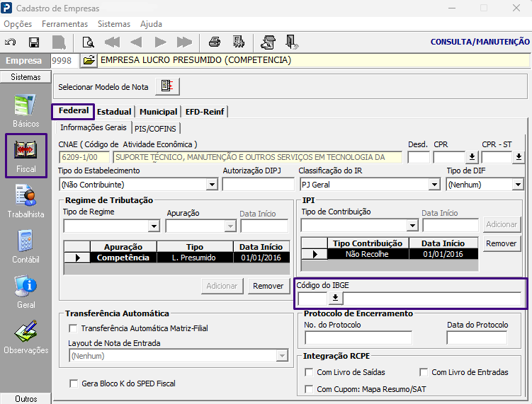Viewport: 532px width, 404px height.
Task: Click the application P logo icon
Action: (6, 8)
